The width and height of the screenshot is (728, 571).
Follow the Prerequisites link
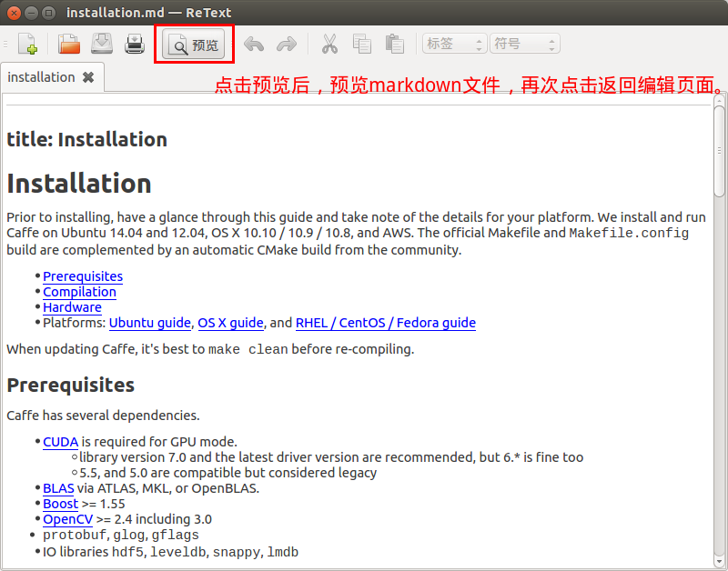tap(83, 276)
